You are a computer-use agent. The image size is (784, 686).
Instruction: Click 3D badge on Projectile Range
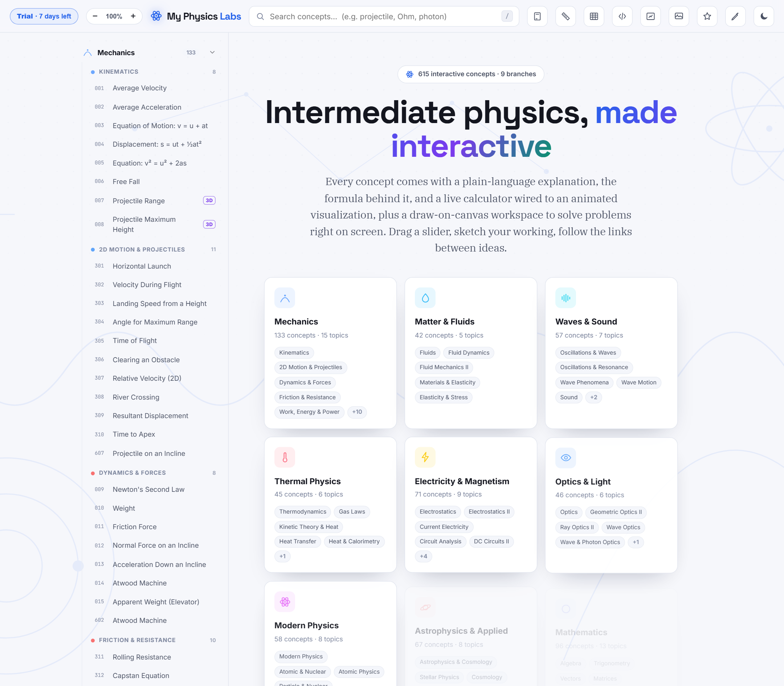(x=209, y=201)
